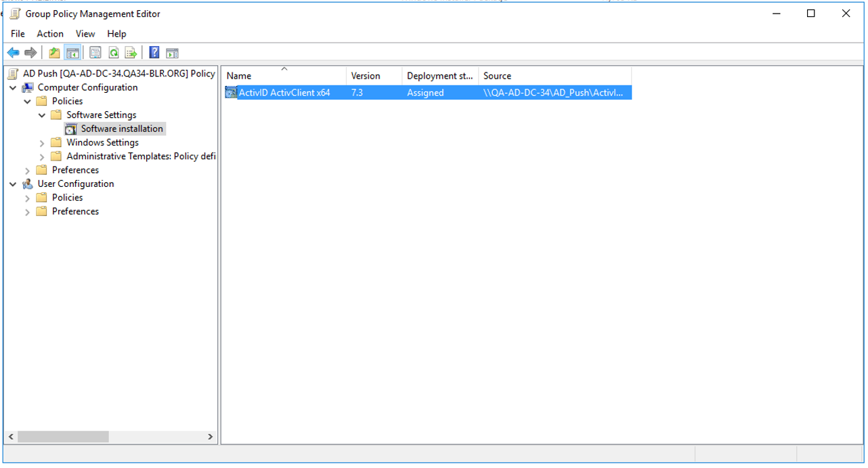Expand the Windows Settings node
The height and width of the screenshot is (468, 868).
click(x=42, y=142)
